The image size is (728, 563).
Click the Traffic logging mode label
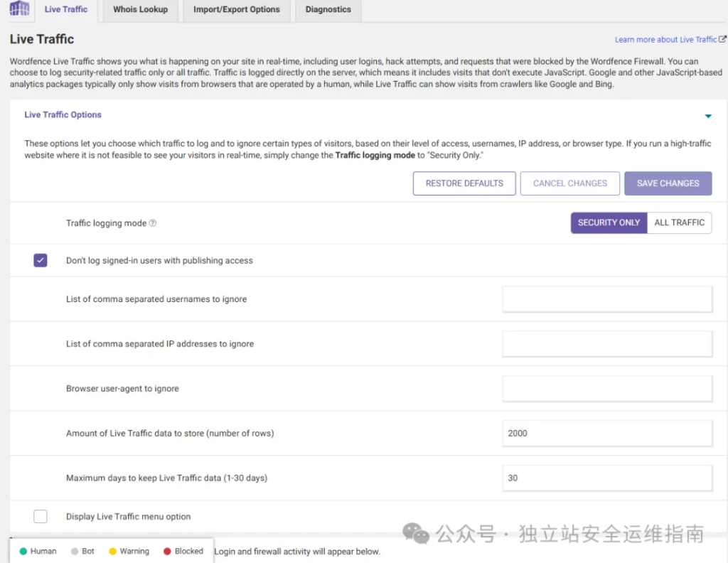point(106,223)
